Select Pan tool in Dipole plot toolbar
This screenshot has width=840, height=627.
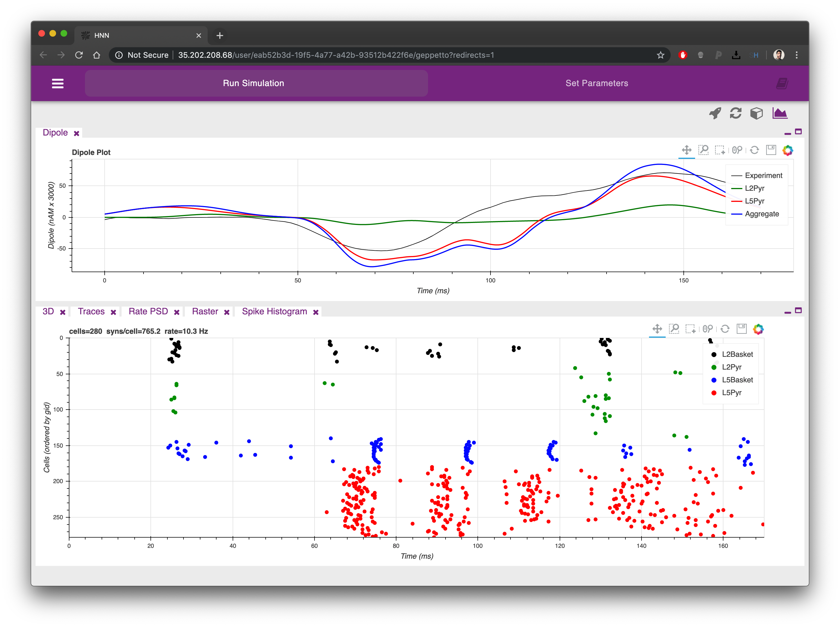(x=686, y=150)
